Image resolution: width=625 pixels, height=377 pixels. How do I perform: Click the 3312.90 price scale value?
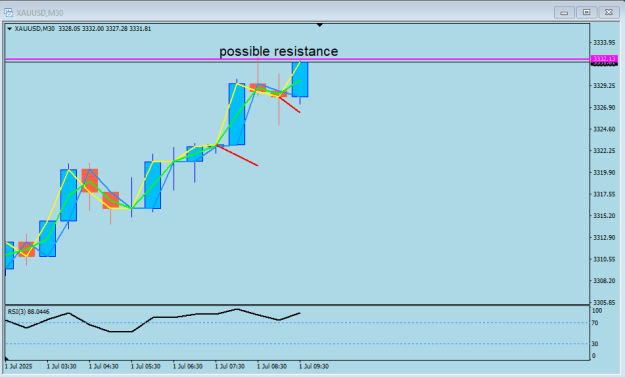click(x=604, y=238)
